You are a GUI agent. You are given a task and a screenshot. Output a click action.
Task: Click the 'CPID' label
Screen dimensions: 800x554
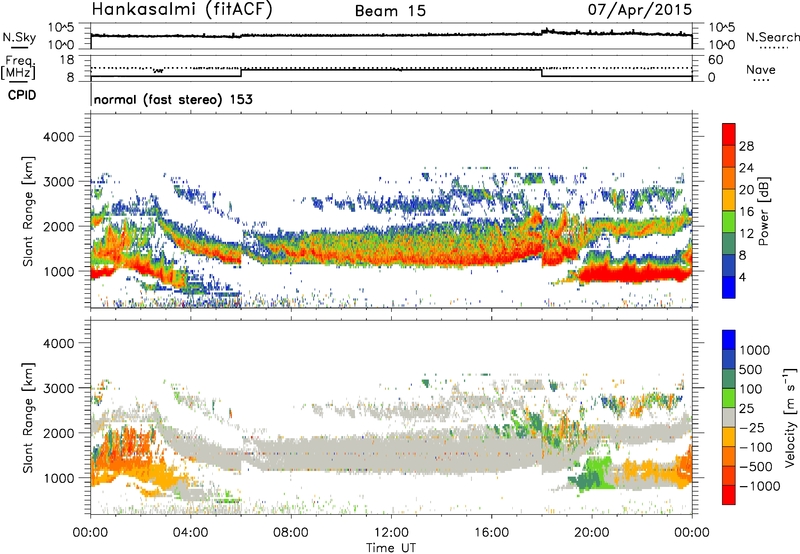22,95
